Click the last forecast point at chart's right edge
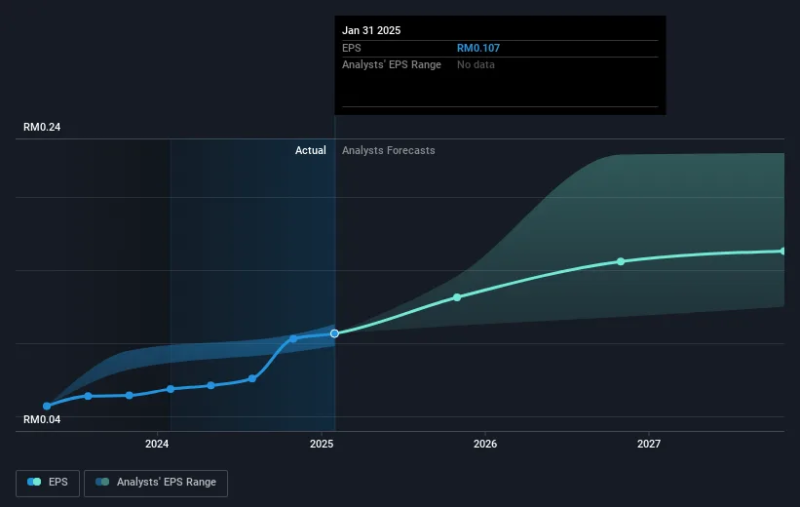 pyautogui.click(x=783, y=251)
